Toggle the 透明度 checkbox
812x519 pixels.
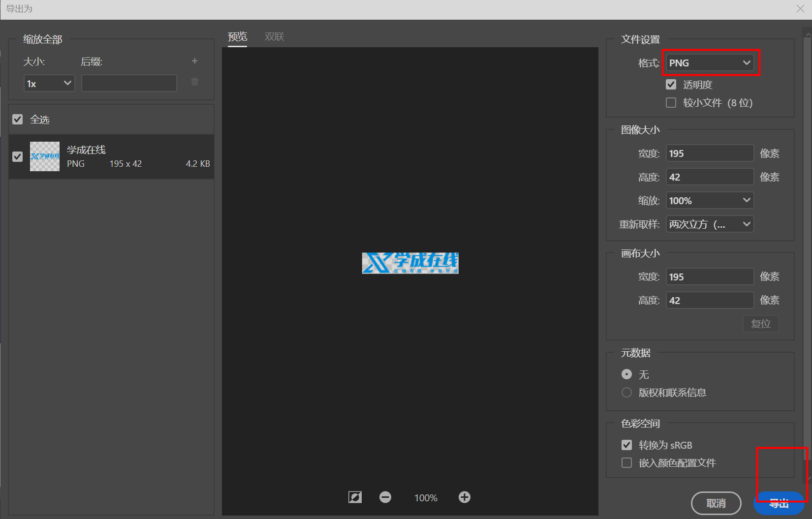(671, 85)
